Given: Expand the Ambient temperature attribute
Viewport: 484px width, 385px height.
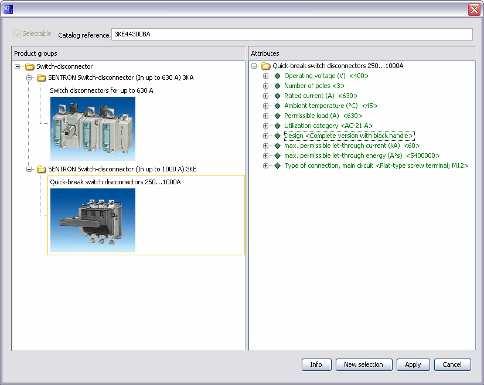Looking at the screenshot, I should pos(266,106).
